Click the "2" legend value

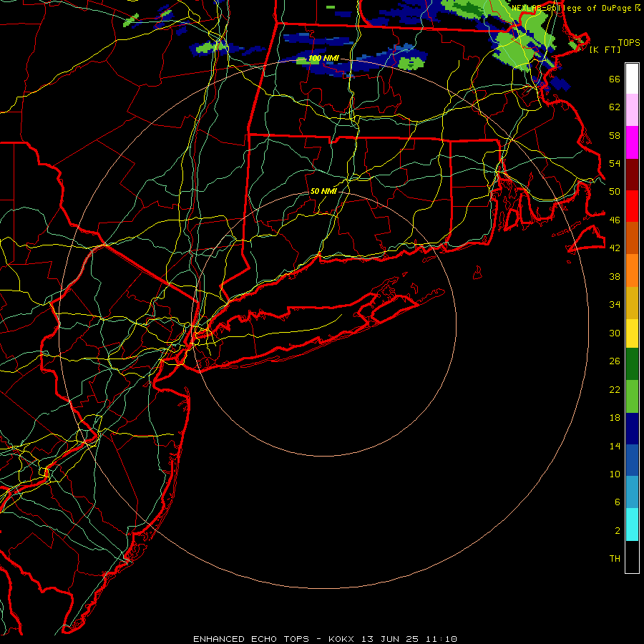(x=618, y=531)
